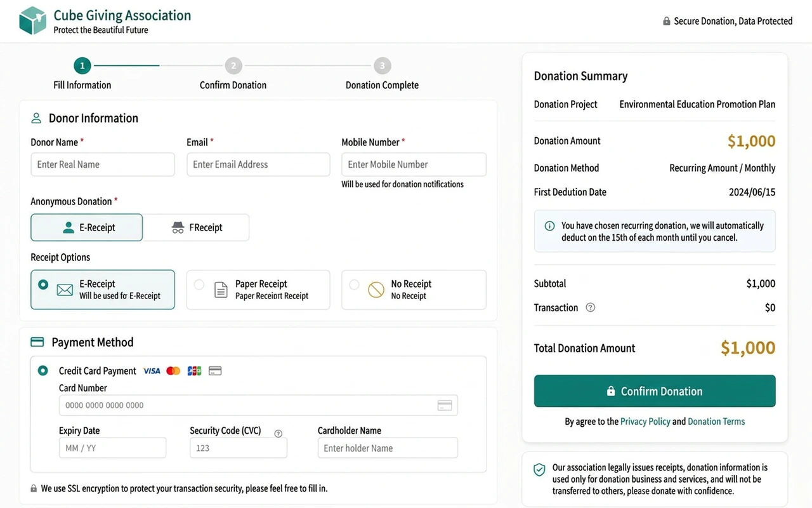Select the Paper Receipt radio button
812x508 pixels.
point(199,284)
